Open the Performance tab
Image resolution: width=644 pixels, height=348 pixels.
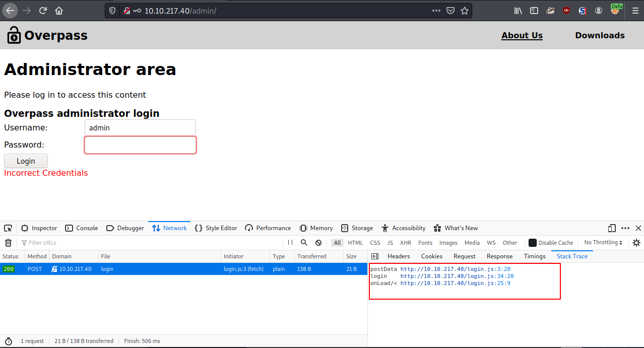click(x=268, y=228)
